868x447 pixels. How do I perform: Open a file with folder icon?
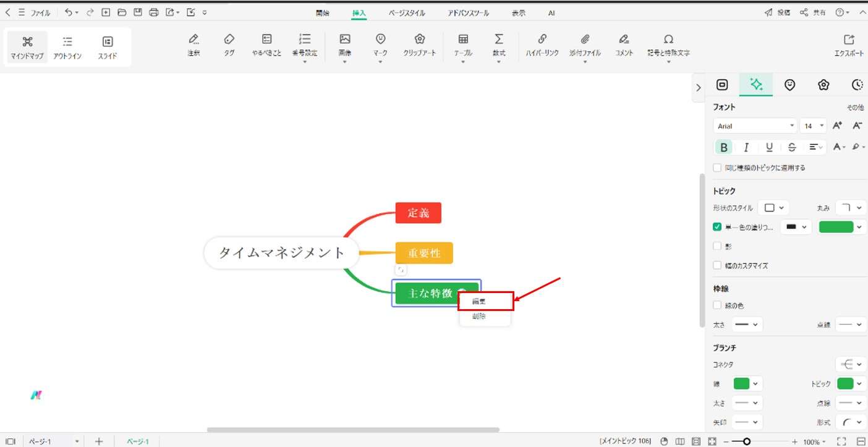(122, 12)
